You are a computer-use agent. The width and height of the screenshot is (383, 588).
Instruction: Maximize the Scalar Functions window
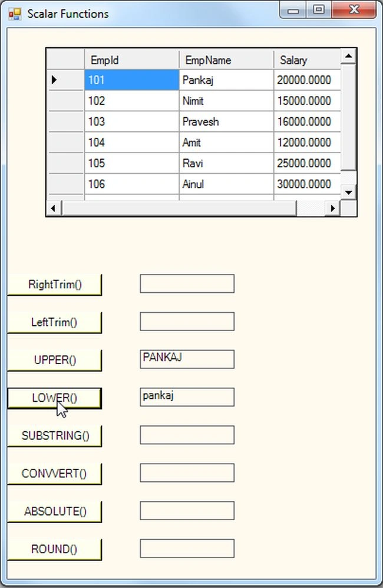pos(319,10)
